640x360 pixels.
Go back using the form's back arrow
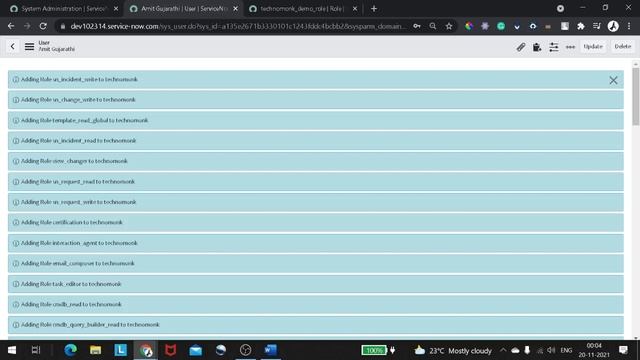coord(12,47)
